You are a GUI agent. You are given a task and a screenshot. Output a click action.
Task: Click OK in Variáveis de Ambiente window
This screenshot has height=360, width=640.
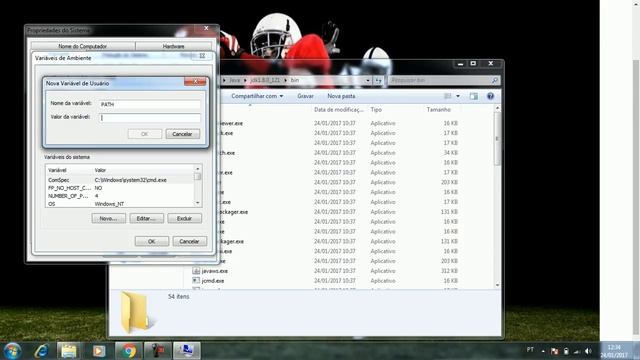152,241
